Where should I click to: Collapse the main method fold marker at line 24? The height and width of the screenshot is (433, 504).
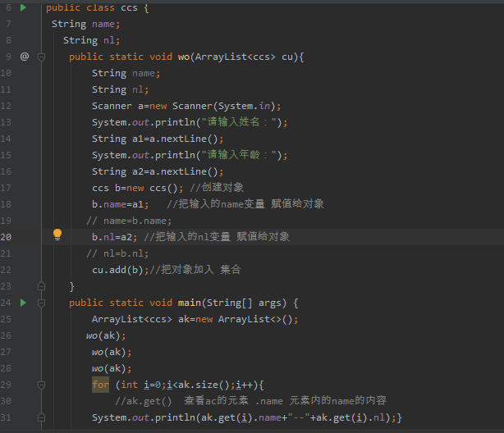(41, 303)
